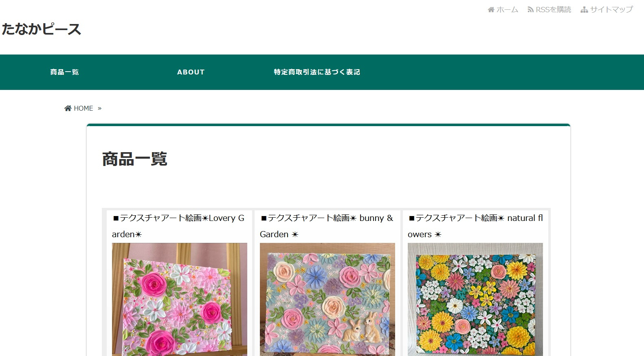Click the RSS feed icon
644x356 pixels.
pos(530,10)
